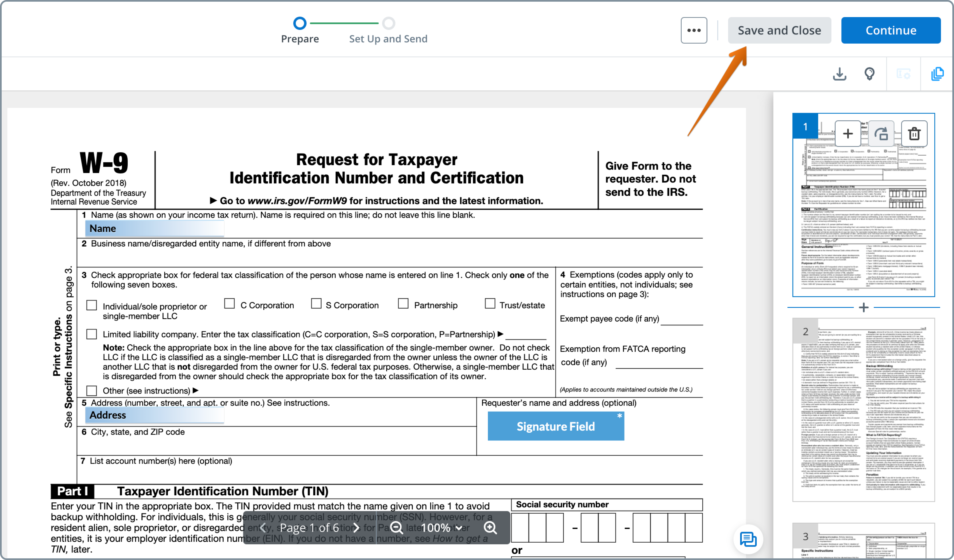Screen dimensions: 954x560
Task: Check the Other (see instructions) checkbox
Action: [x=92, y=390]
